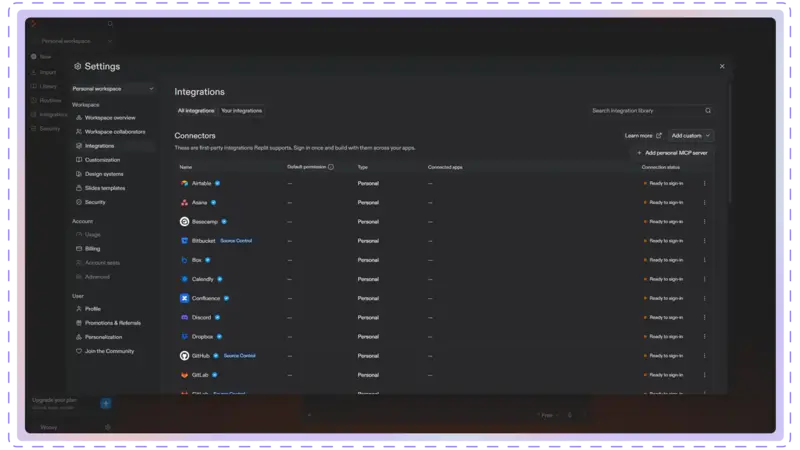The height and width of the screenshot is (450, 800).
Task: Click the Confluence logo icon
Action: coord(184,298)
